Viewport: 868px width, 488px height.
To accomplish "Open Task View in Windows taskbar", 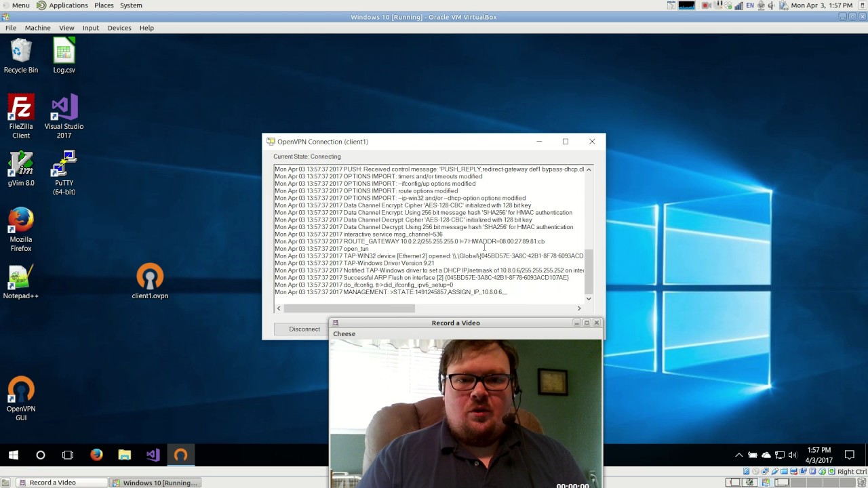I will click(68, 455).
